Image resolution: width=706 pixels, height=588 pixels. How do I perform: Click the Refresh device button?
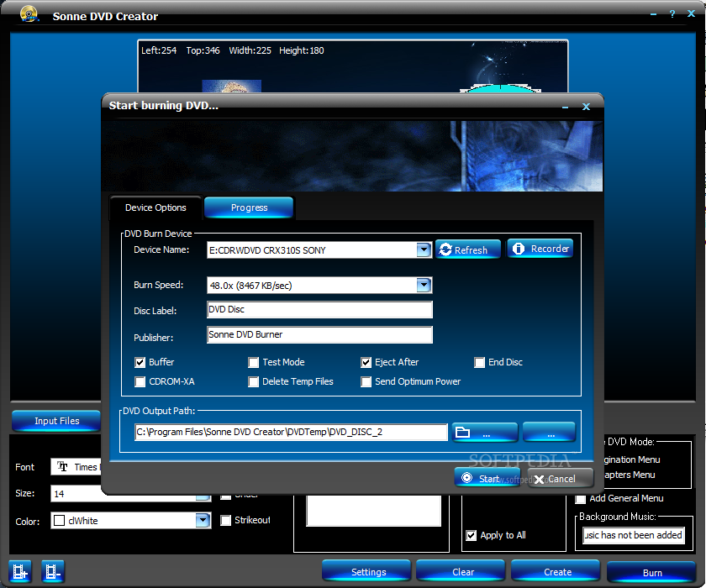point(468,249)
